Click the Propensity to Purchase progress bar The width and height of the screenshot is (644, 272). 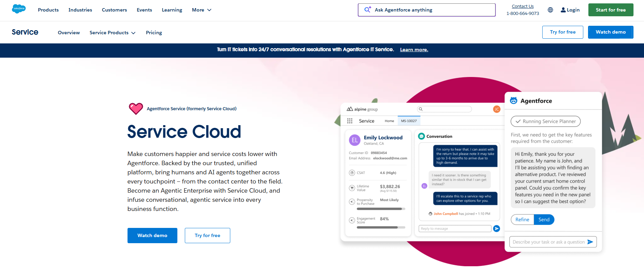click(x=381, y=209)
